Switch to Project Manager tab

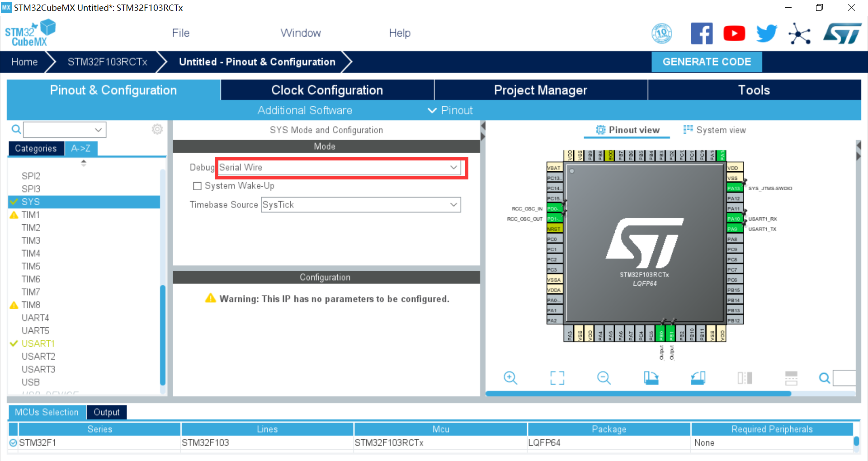[541, 90]
